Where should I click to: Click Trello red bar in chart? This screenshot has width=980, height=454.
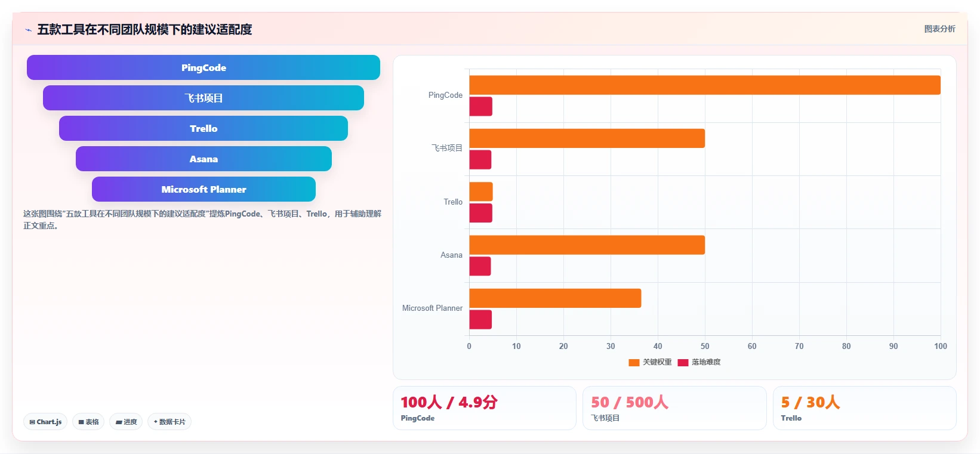pos(481,213)
